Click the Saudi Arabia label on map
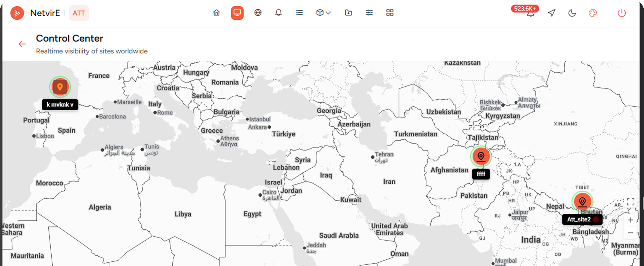This screenshot has height=266, width=644. tap(339, 236)
